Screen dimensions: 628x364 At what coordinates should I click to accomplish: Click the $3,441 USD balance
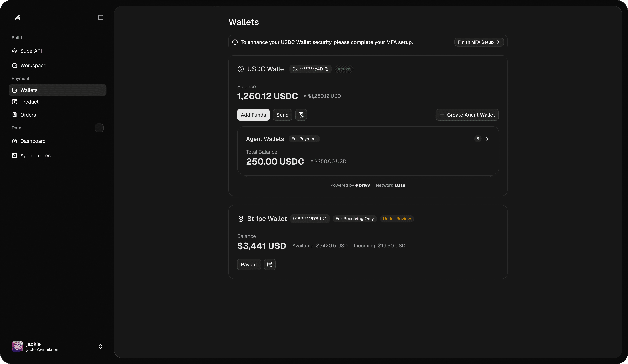pos(262,246)
